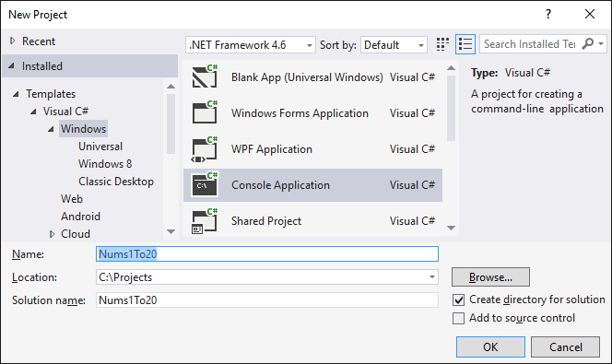Select the Web tree item

click(x=72, y=199)
